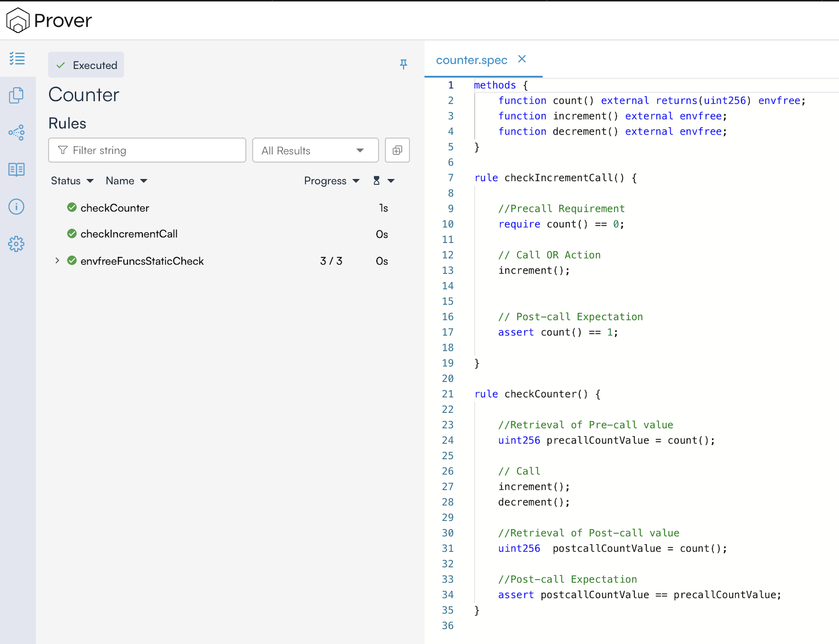Open settings gear in sidebar
This screenshot has height=644, width=839.
pos(16,244)
